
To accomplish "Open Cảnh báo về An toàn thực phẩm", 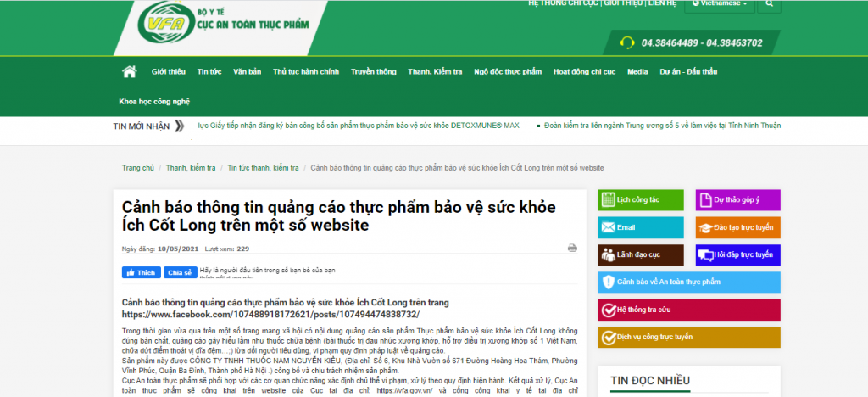I will tap(689, 282).
